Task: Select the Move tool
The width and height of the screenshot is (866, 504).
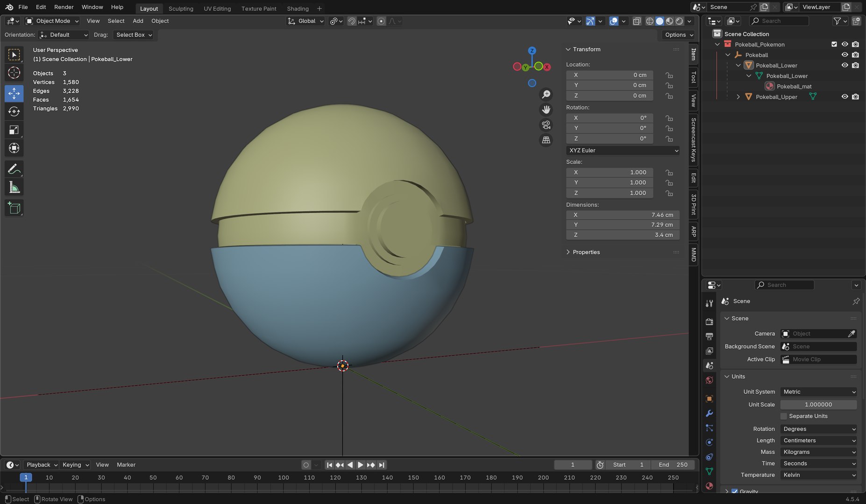Action: [x=14, y=93]
